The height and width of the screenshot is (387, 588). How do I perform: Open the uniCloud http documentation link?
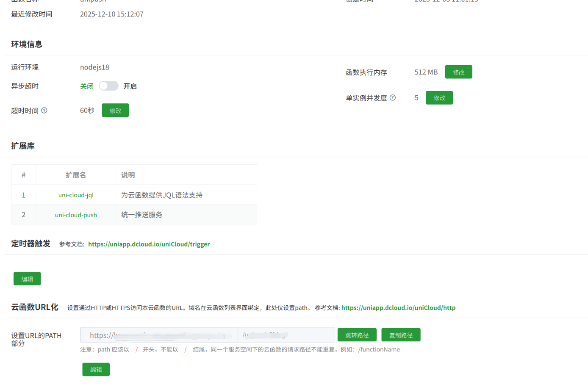click(x=398, y=308)
